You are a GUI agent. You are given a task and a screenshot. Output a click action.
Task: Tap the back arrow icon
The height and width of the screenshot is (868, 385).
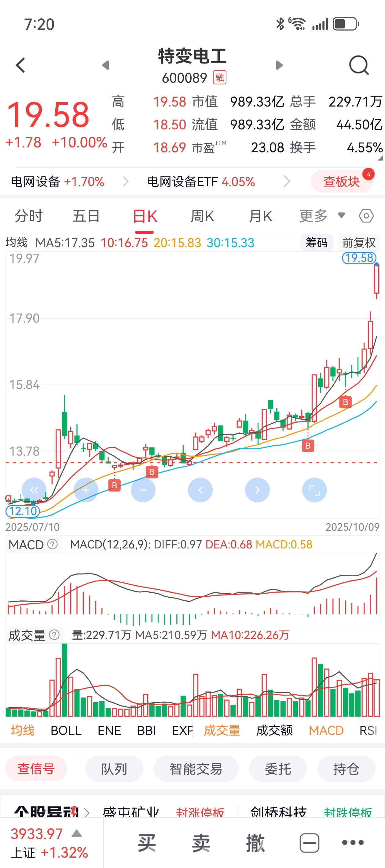[20, 65]
